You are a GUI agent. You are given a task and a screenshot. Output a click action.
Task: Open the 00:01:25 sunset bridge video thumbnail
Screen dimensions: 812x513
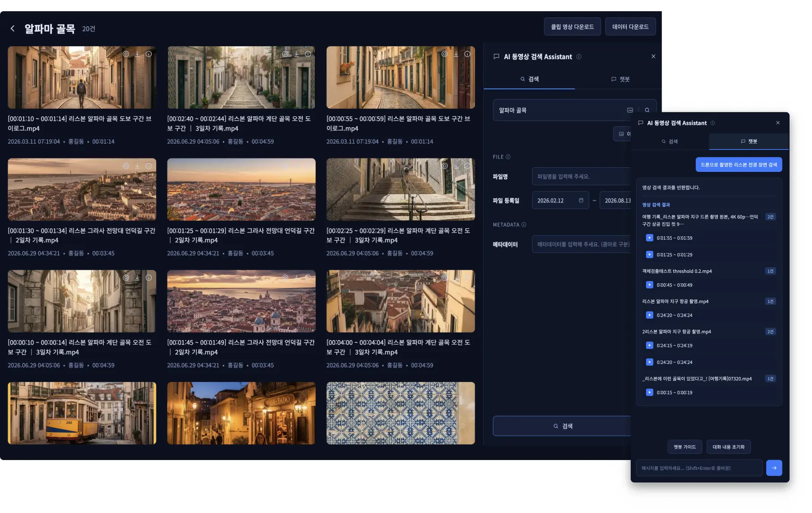pyautogui.click(x=241, y=189)
